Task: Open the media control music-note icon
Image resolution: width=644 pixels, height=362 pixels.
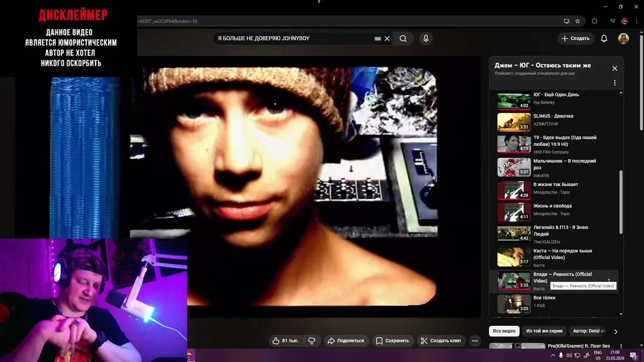Action: [x=612, y=21]
